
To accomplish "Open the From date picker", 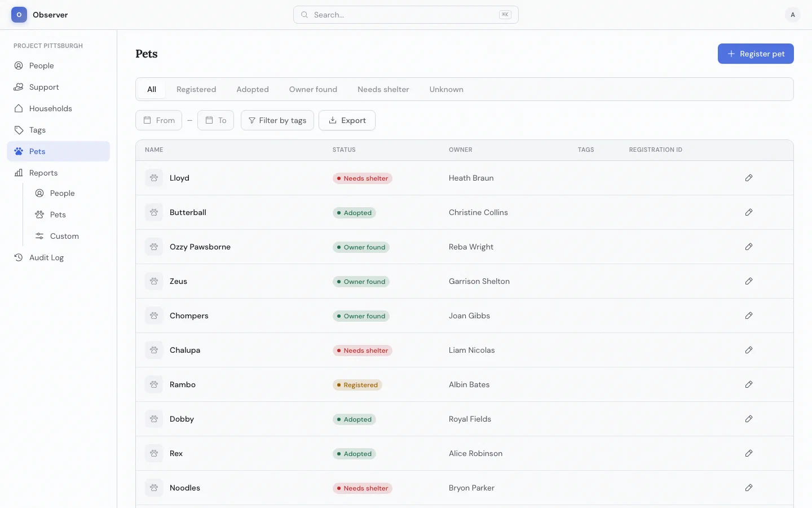I will (159, 120).
